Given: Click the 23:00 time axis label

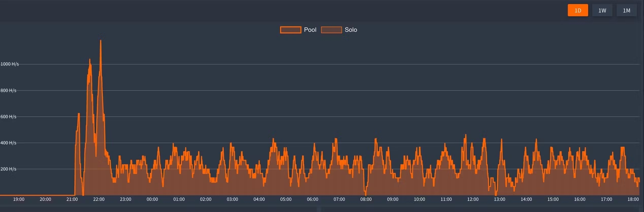Looking at the screenshot, I should coord(125,199).
